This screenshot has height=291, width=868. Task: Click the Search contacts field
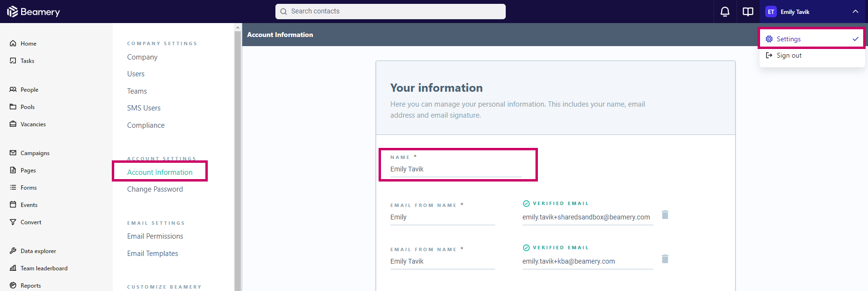click(x=390, y=12)
